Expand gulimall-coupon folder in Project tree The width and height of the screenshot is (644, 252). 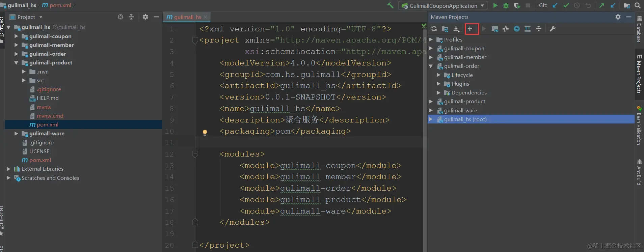click(16, 36)
